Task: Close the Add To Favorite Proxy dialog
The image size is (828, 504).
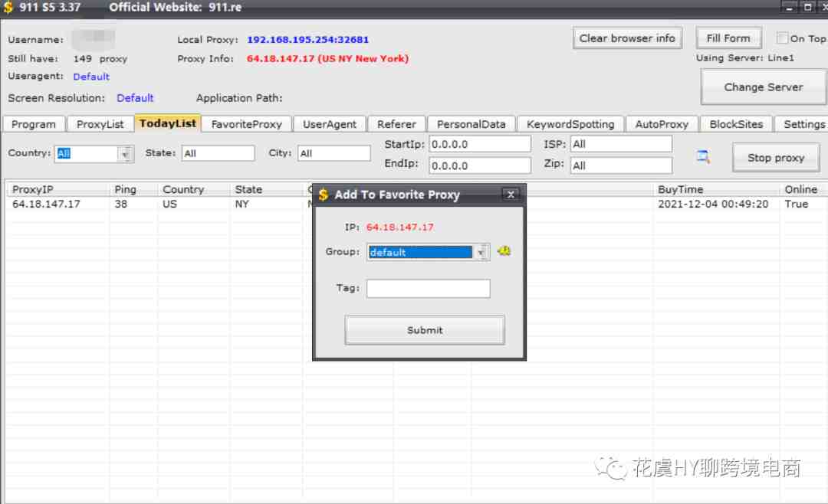Action: tap(511, 195)
